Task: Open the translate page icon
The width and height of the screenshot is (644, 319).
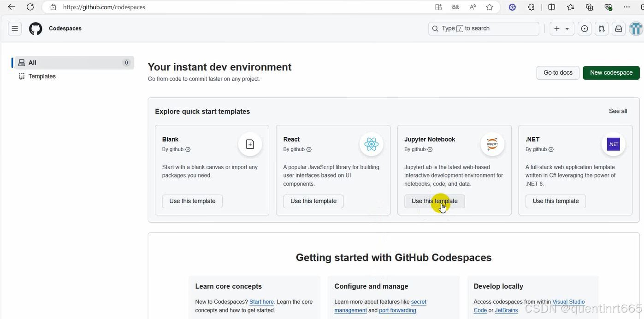Action: (x=455, y=7)
